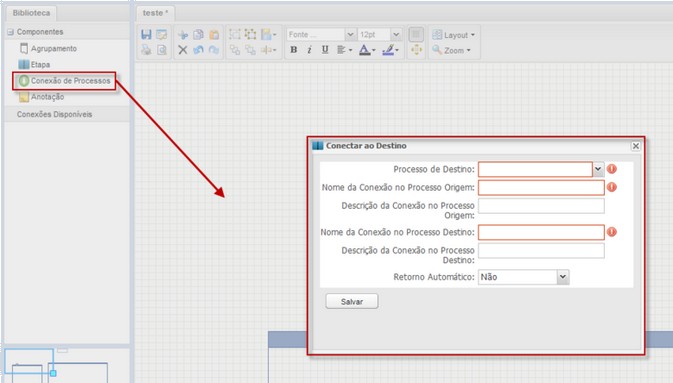Screen dimensions: 673x383
Task: Click Nome da Conexão no Processo Destino field
Action: pyautogui.click(x=541, y=232)
